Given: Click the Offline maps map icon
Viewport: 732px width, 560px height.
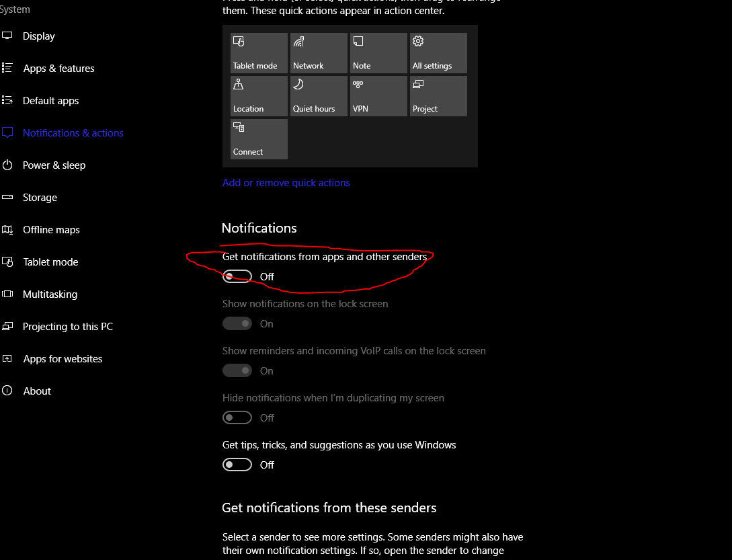Looking at the screenshot, I should pos(7,229).
